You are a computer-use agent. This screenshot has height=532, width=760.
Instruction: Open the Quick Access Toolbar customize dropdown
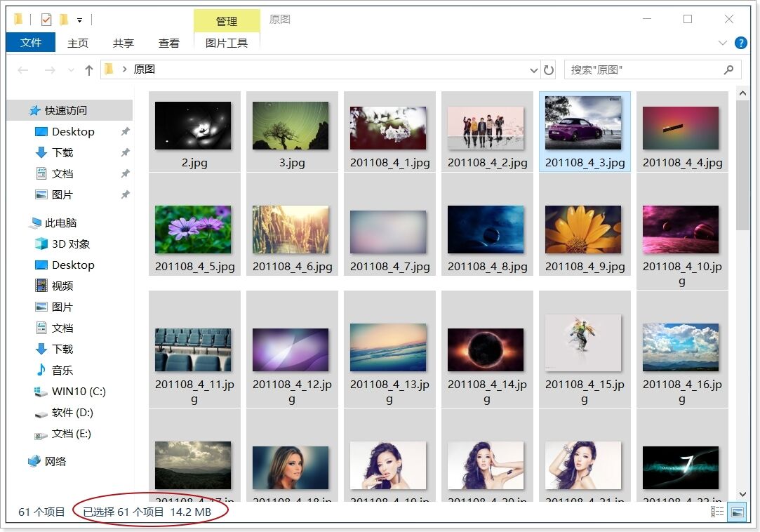coord(80,20)
